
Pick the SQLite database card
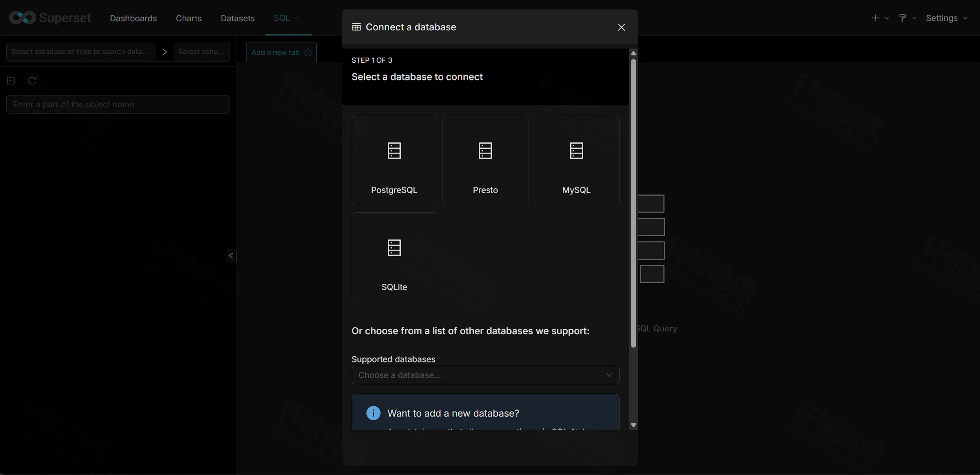click(394, 258)
